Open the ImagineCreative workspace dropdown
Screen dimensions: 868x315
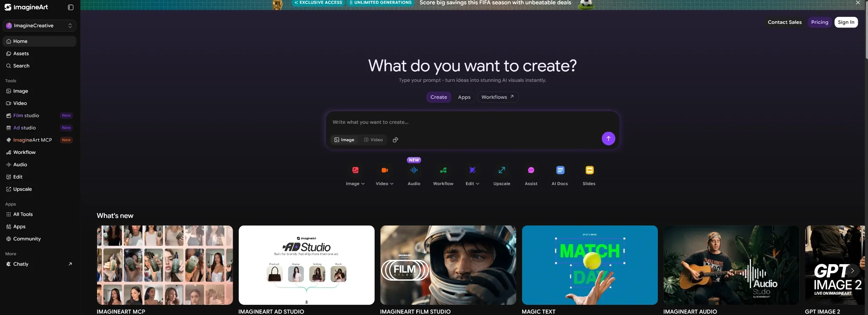click(x=39, y=25)
